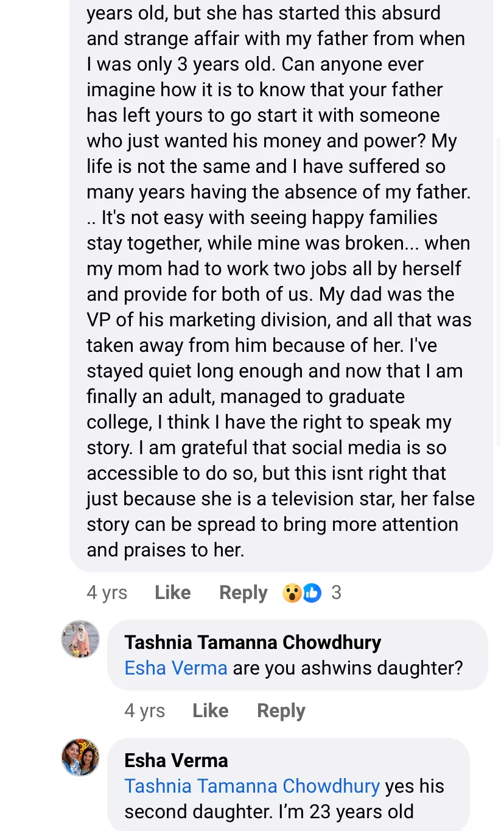Click 'and praises to her.' closing line
This screenshot has height=831, width=504.
point(166,550)
